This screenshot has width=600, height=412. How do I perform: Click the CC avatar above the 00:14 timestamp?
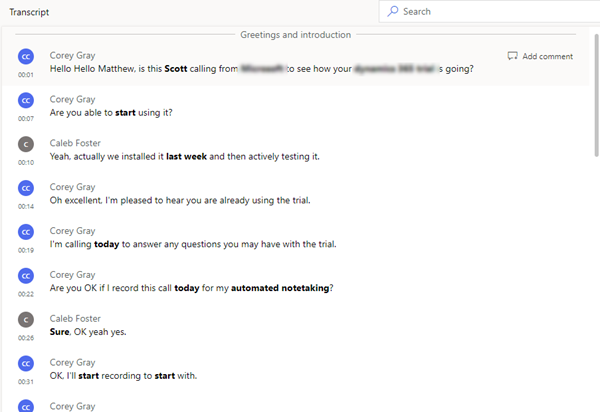[26, 188]
